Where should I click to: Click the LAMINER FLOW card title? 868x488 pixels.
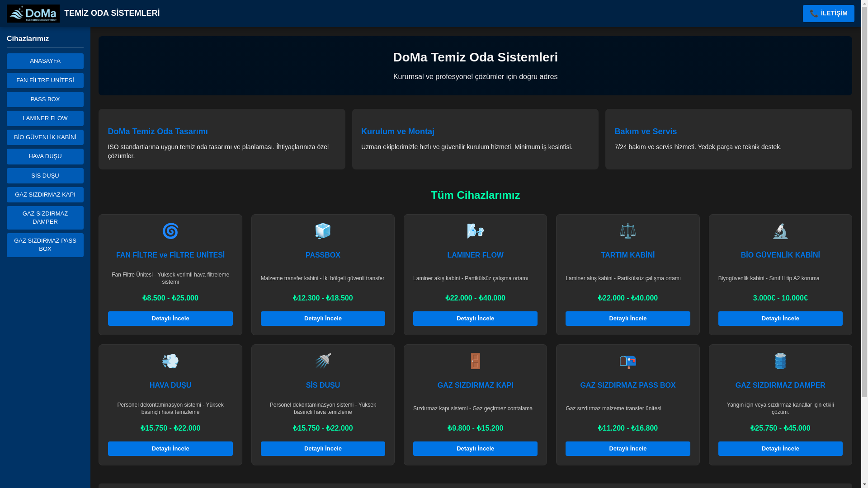pos(475,255)
